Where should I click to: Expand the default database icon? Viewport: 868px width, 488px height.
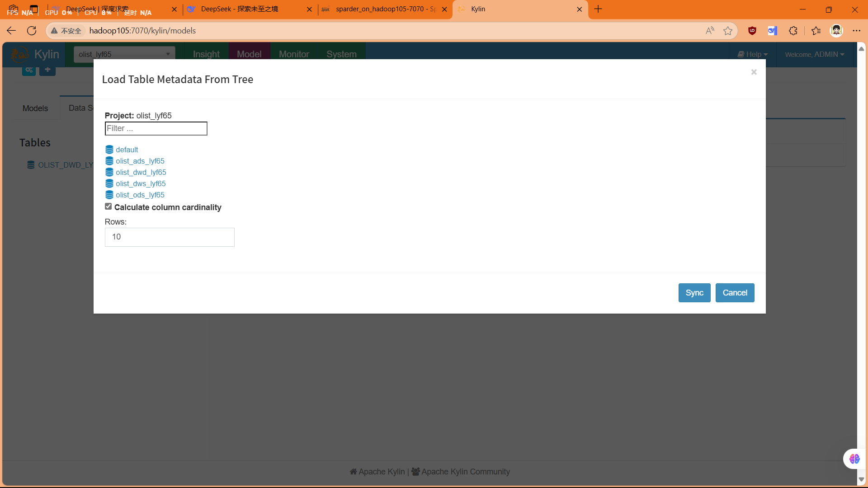click(109, 150)
